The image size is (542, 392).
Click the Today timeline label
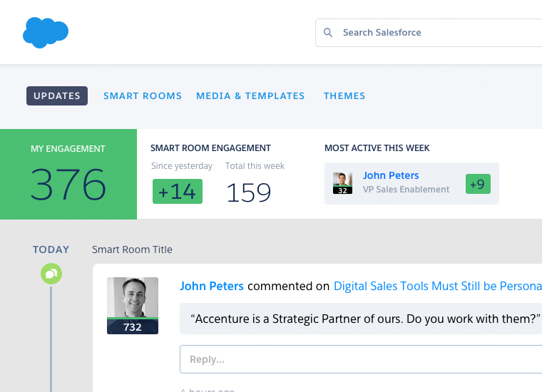point(51,249)
